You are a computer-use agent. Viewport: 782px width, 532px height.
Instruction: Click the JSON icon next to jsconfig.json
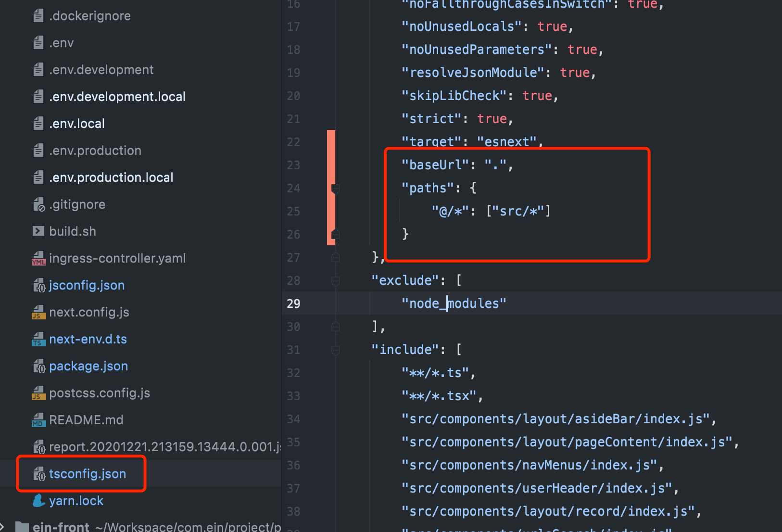pyautogui.click(x=38, y=285)
